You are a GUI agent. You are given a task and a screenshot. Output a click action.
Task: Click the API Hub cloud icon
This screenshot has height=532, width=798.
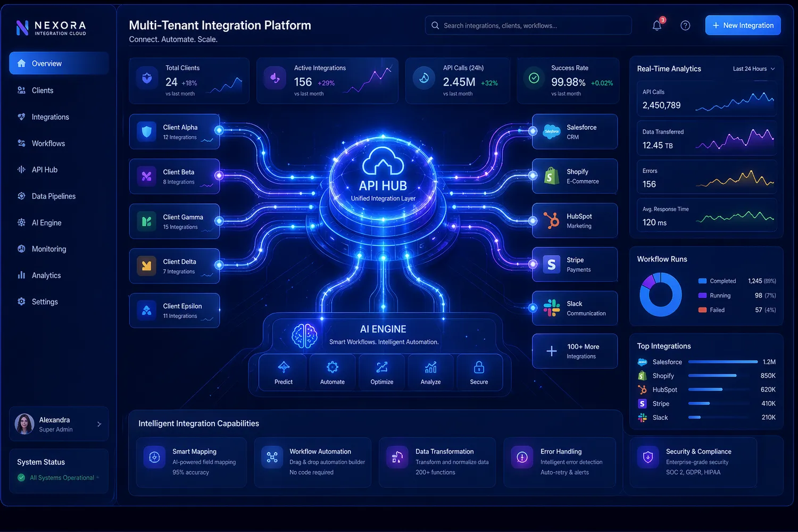383,161
